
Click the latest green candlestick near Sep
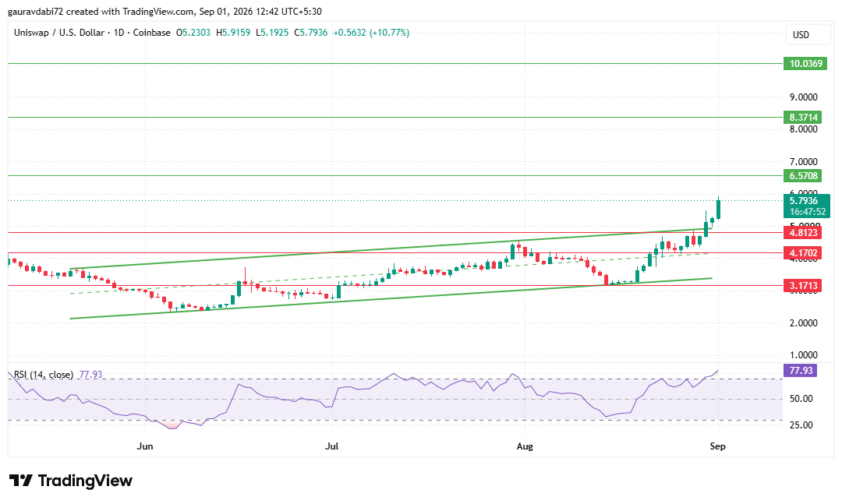tap(719, 210)
